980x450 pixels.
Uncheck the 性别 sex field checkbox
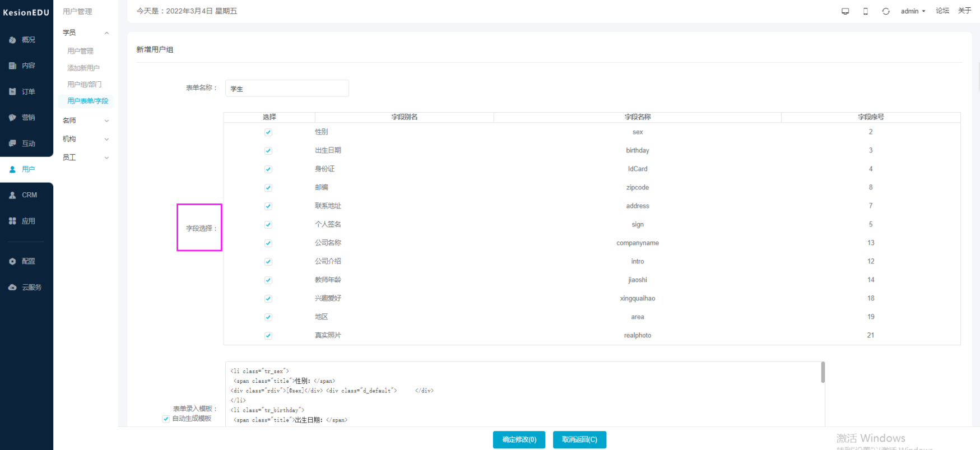click(x=268, y=132)
